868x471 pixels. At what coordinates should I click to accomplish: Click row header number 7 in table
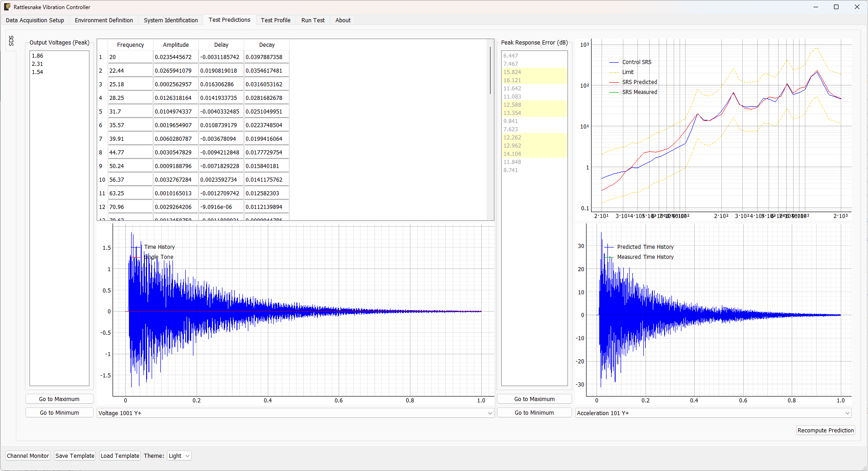click(x=101, y=139)
